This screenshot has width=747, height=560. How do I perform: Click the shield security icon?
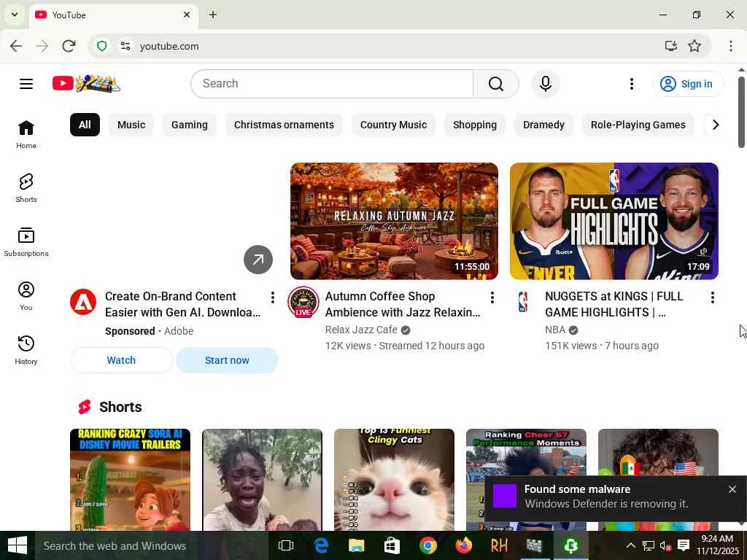click(102, 46)
